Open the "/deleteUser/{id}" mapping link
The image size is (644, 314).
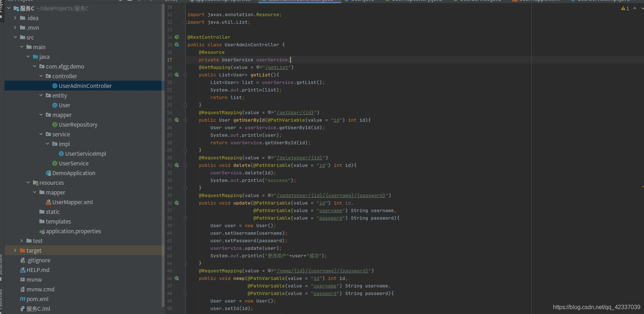click(x=299, y=158)
